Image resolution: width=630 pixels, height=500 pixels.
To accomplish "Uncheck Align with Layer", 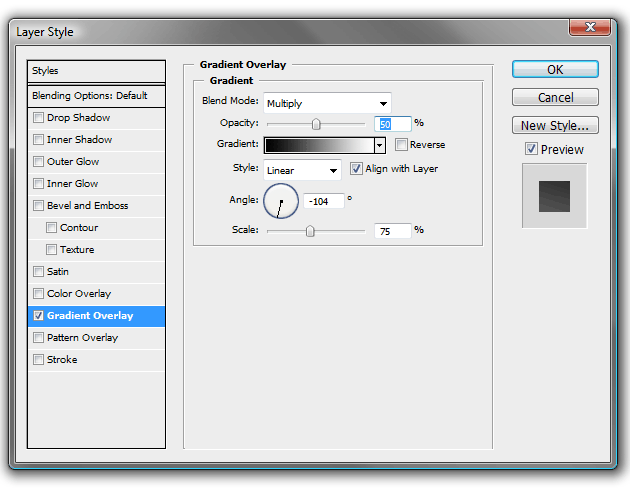I will click(356, 168).
